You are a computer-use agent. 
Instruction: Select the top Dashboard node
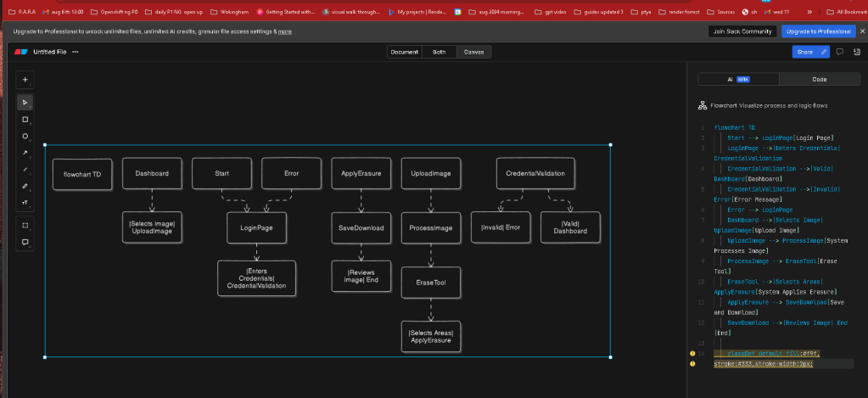click(x=152, y=173)
